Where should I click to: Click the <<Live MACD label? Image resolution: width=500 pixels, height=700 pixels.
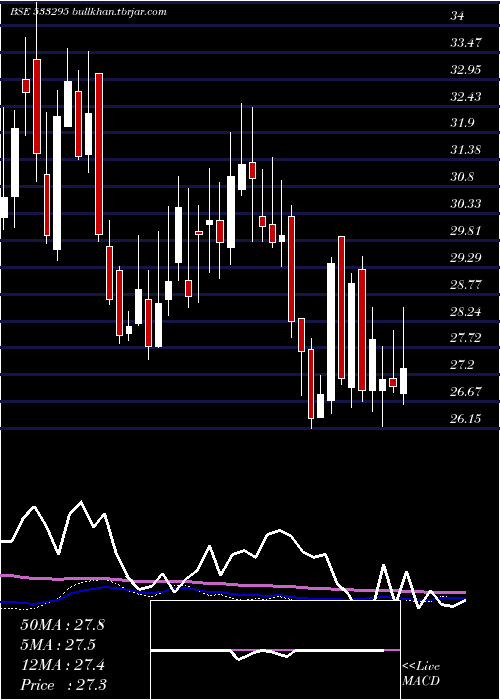(x=421, y=674)
